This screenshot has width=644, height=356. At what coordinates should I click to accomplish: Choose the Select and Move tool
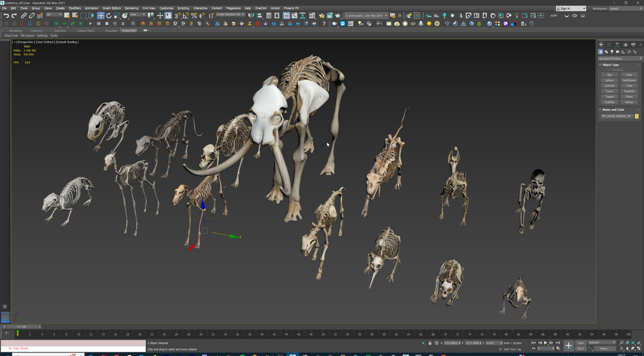(x=100, y=15)
